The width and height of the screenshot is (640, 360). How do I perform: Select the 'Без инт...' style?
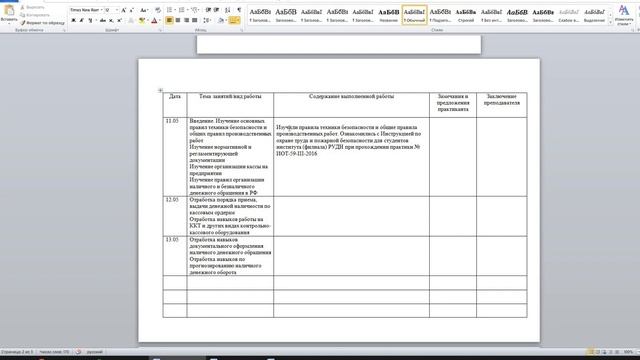coord(491,15)
